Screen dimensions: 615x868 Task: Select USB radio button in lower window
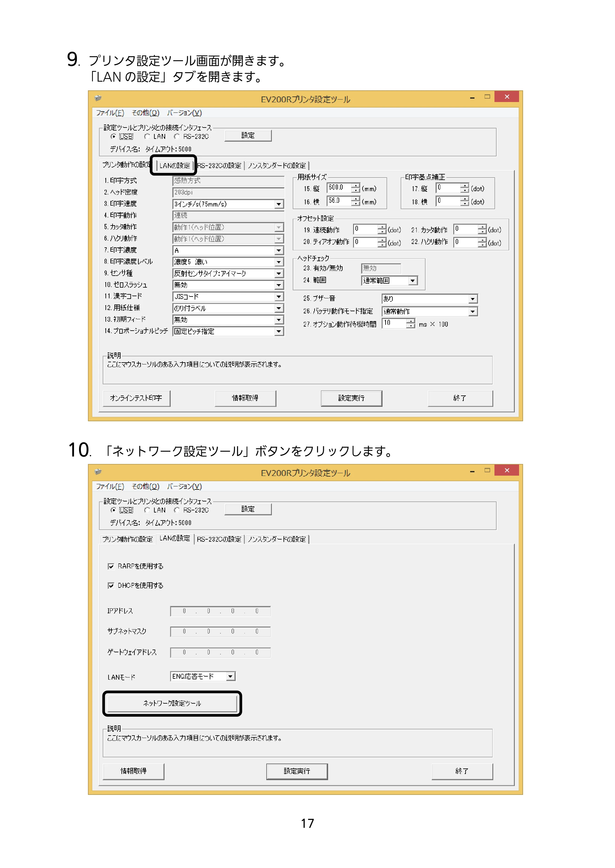pyautogui.click(x=113, y=510)
